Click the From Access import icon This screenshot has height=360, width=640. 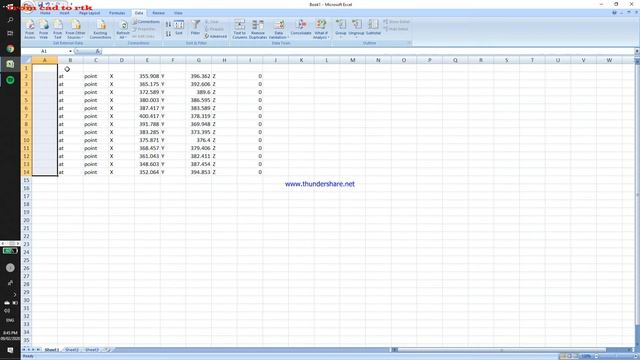pyautogui.click(x=29, y=29)
